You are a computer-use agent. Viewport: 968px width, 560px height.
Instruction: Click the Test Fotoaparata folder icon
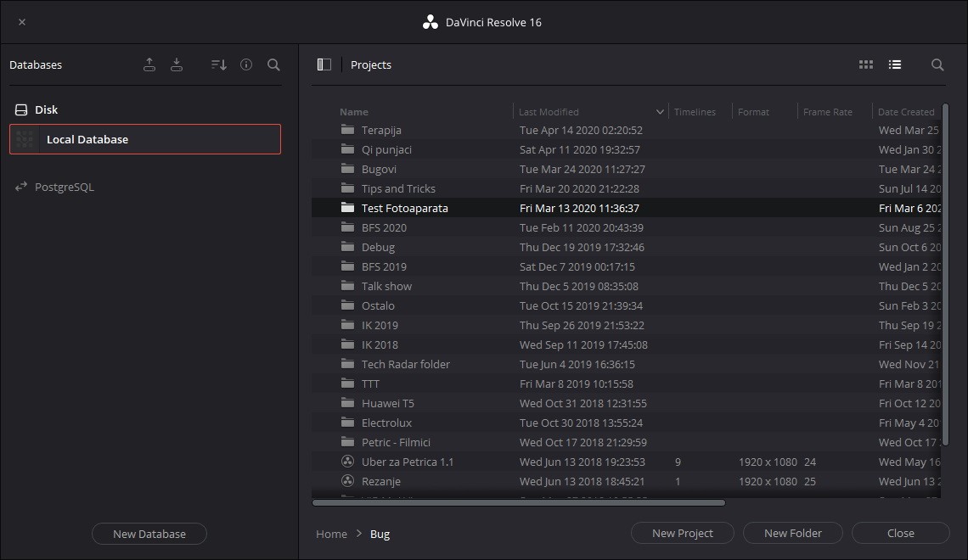[347, 208]
